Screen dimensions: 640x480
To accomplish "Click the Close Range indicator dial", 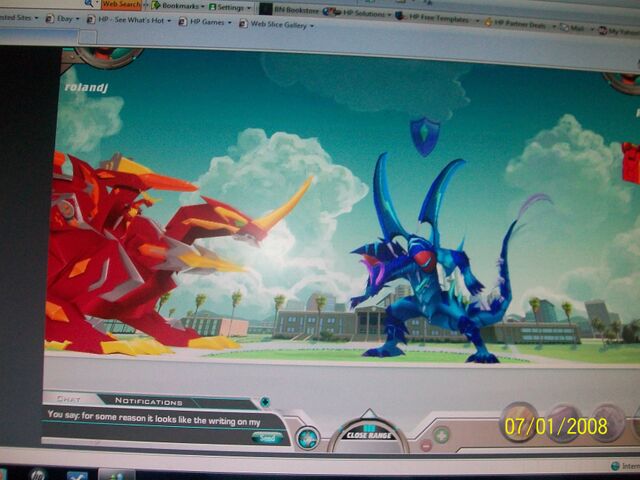I will pyautogui.click(x=367, y=435).
